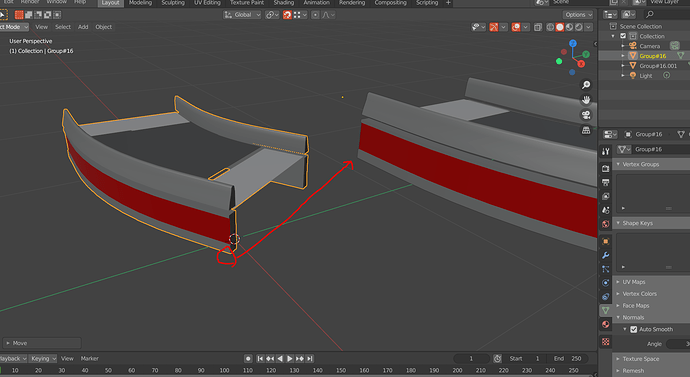
Task: Switch to rendered viewport shading
Action: (579, 27)
